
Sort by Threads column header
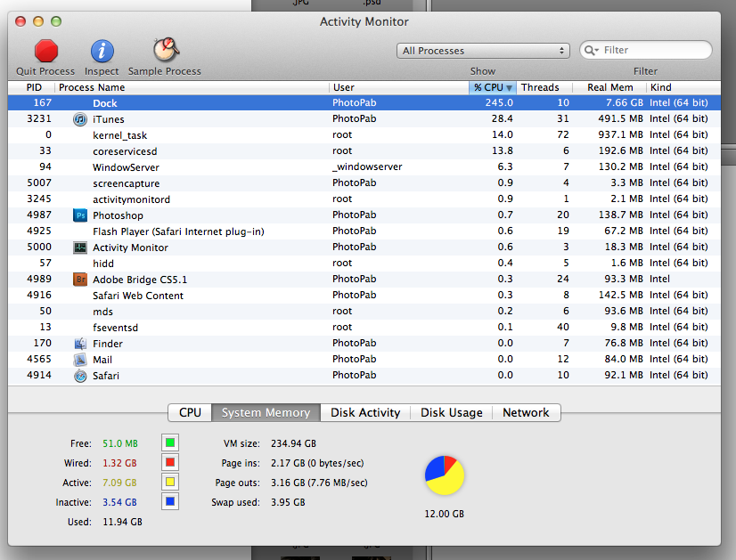pos(544,88)
